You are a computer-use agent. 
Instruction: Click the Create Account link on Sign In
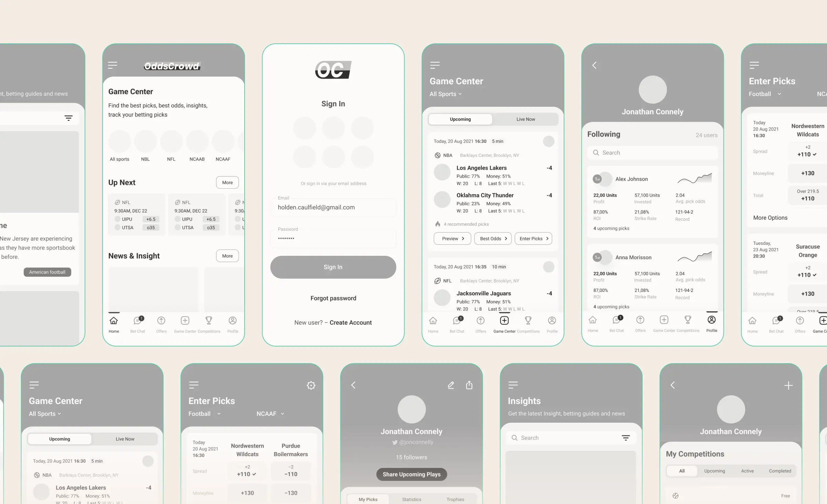pyautogui.click(x=351, y=322)
